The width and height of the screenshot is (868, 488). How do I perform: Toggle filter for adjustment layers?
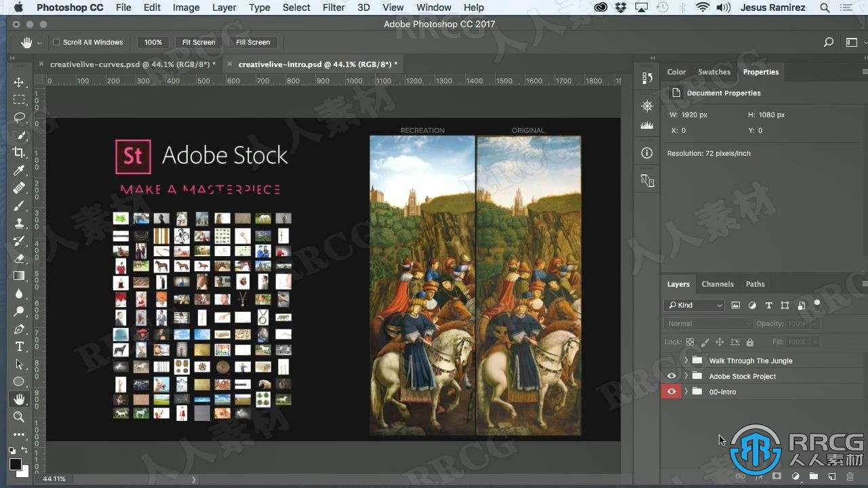(x=752, y=305)
